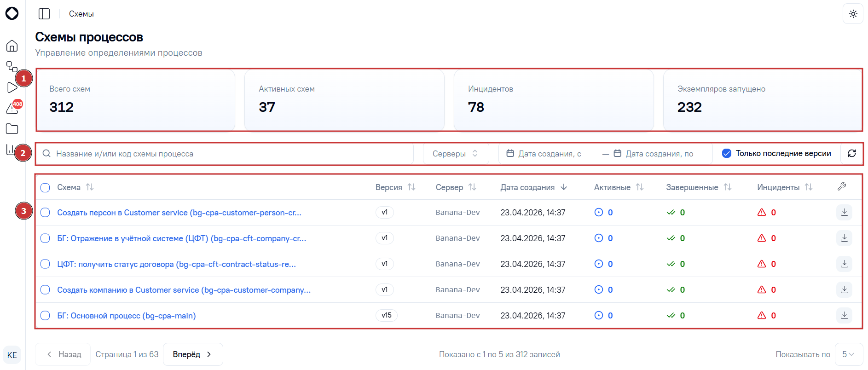Click the Активных схем 37 card
This screenshot has width=868, height=370.
(x=344, y=100)
